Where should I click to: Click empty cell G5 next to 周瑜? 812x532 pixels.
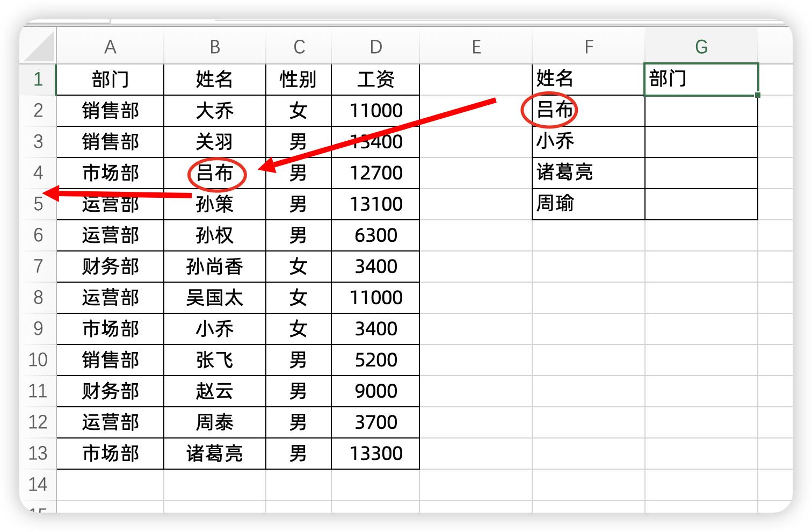click(x=701, y=204)
